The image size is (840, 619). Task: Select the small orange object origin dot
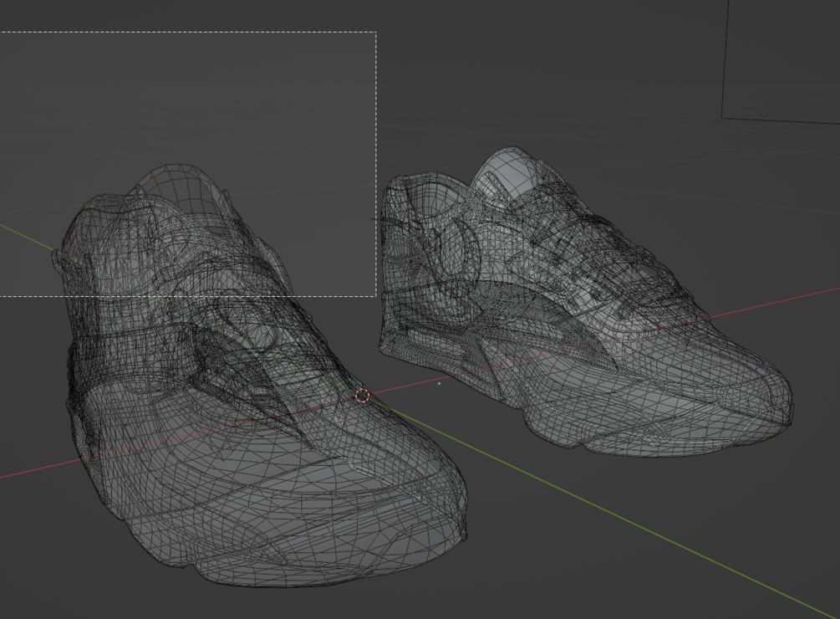pos(461,345)
